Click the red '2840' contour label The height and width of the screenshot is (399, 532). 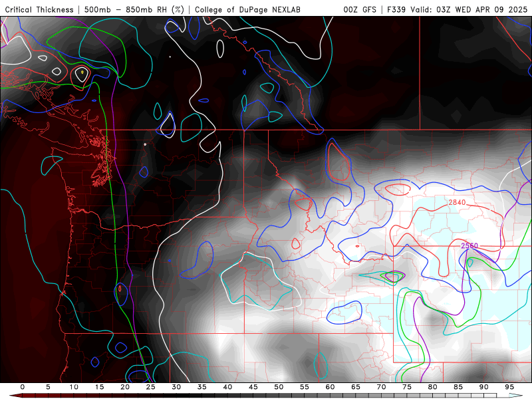[457, 203]
